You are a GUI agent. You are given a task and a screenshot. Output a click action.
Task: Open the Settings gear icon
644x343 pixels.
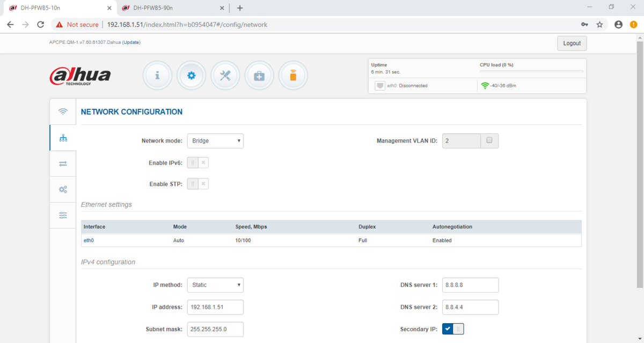click(191, 76)
